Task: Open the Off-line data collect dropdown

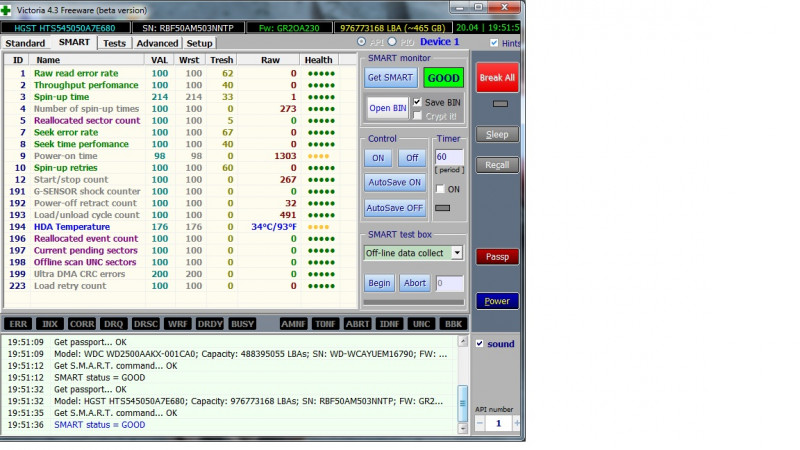Action: (456, 253)
